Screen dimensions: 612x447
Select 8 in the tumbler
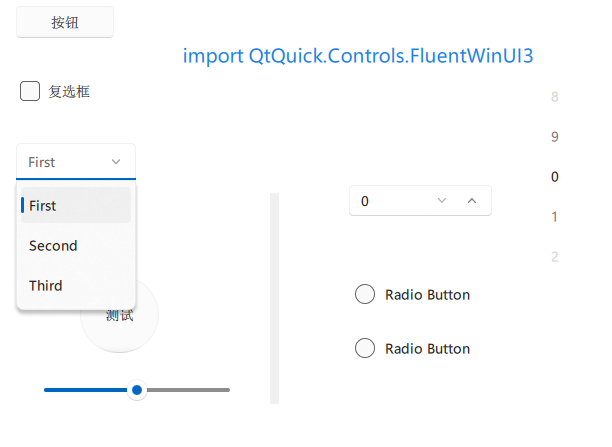[x=555, y=96]
